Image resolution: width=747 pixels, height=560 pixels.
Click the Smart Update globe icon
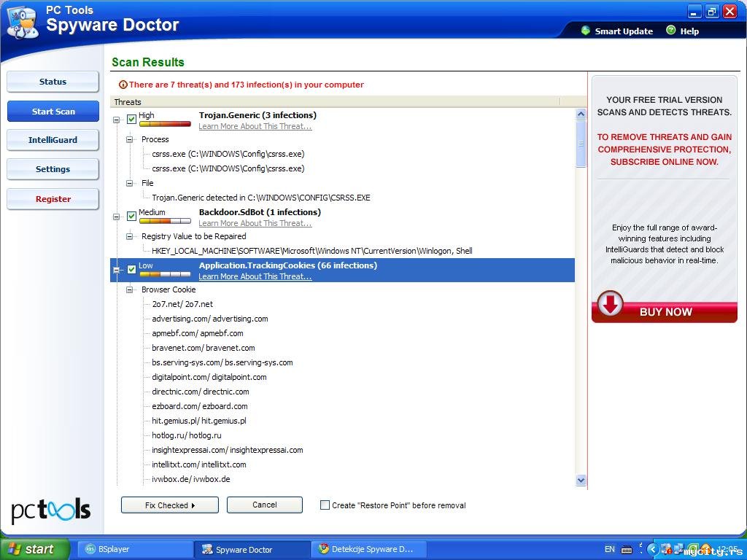[x=586, y=31]
